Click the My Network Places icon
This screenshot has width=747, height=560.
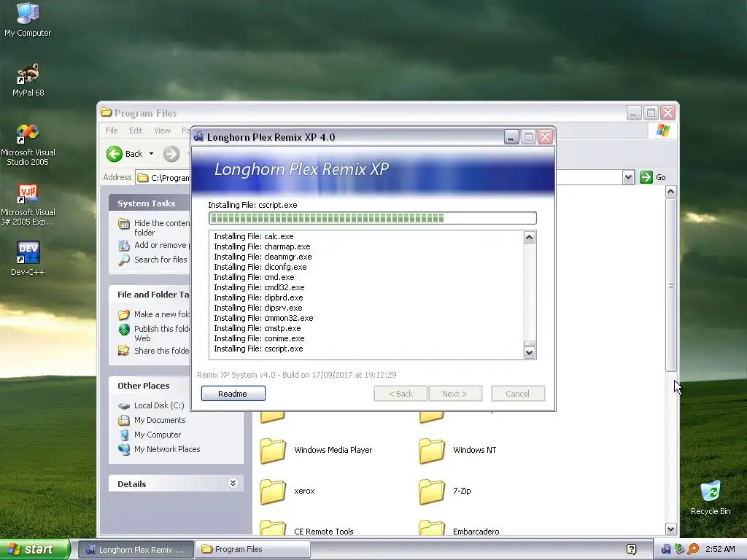[124, 449]
